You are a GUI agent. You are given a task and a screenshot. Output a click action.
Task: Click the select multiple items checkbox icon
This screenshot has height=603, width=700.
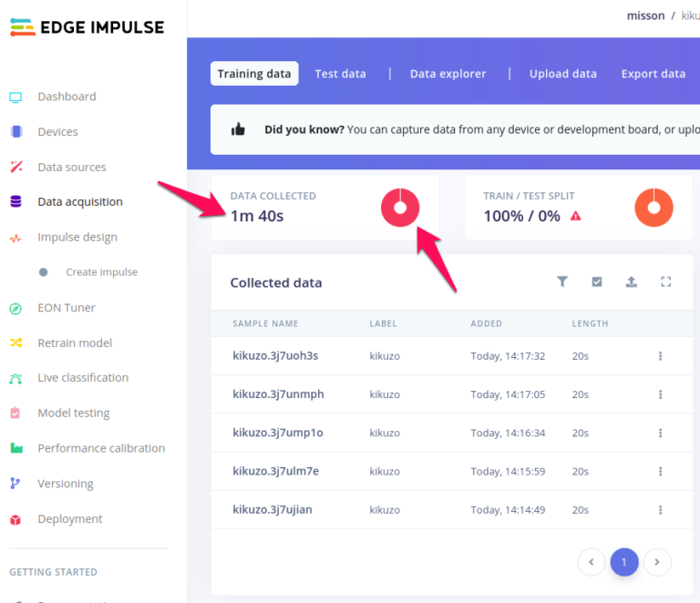click(597, 282)
